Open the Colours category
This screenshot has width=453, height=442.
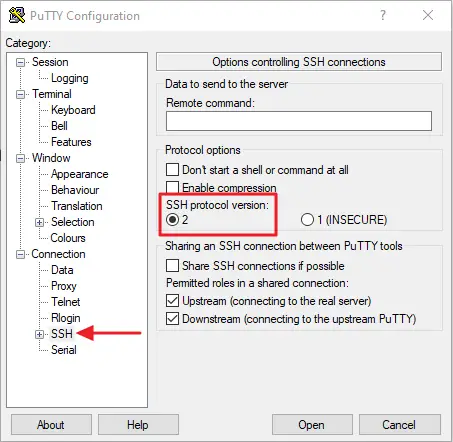68,238
